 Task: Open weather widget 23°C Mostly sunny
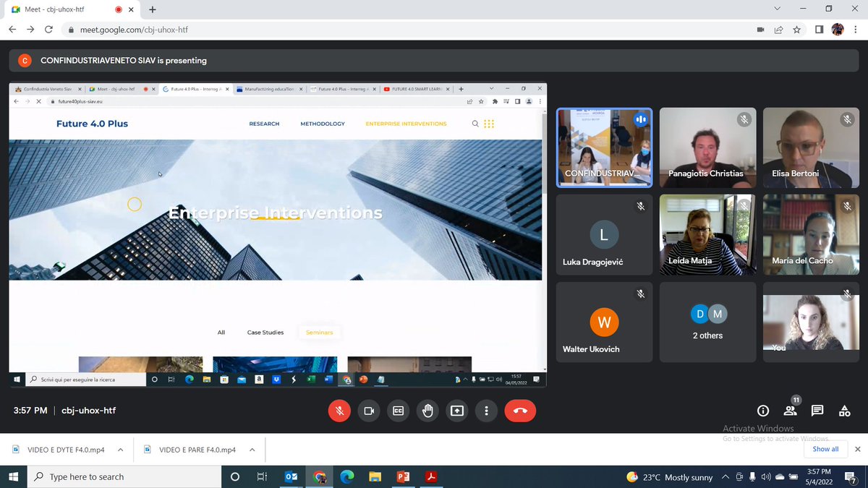click(x=670, y=477)
